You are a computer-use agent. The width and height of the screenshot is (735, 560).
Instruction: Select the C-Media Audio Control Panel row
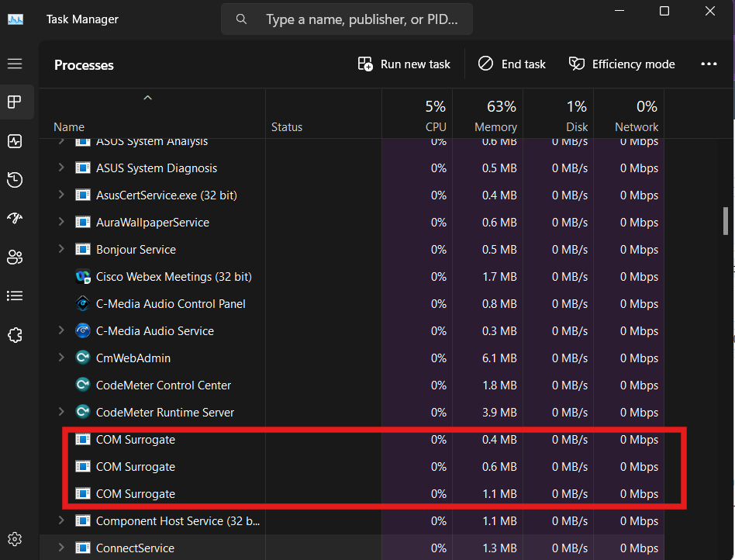click(351, 304)
